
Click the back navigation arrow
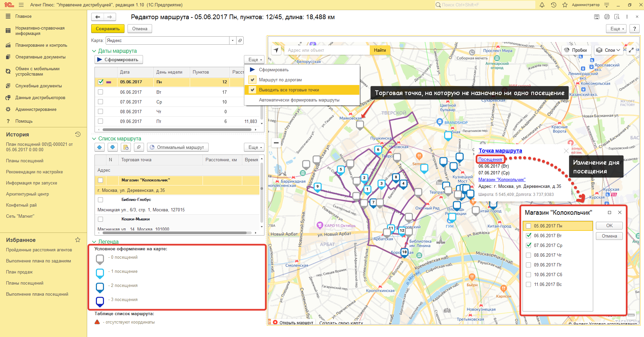(98, 17)
